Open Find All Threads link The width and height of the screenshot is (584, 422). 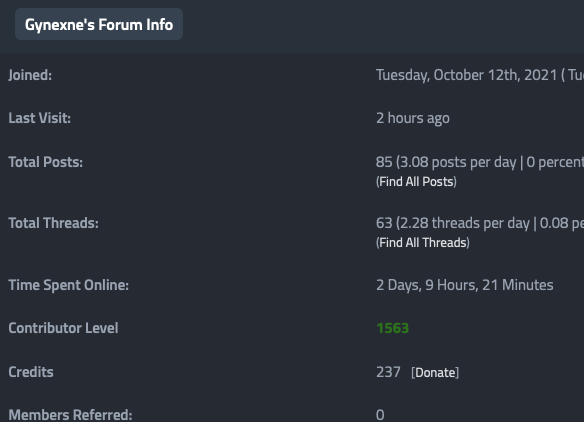(x=422, y=243)
